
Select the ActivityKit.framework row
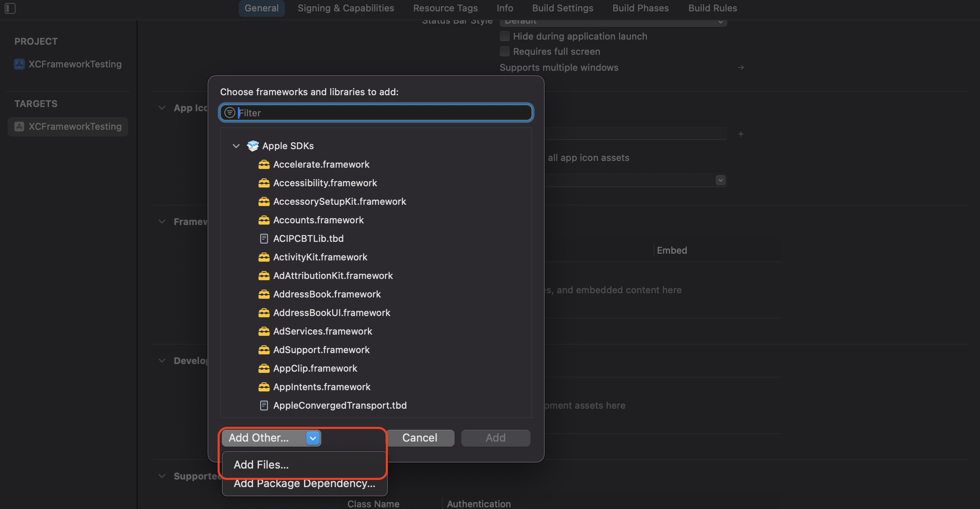pyautogui.click(x=376, y=257)
